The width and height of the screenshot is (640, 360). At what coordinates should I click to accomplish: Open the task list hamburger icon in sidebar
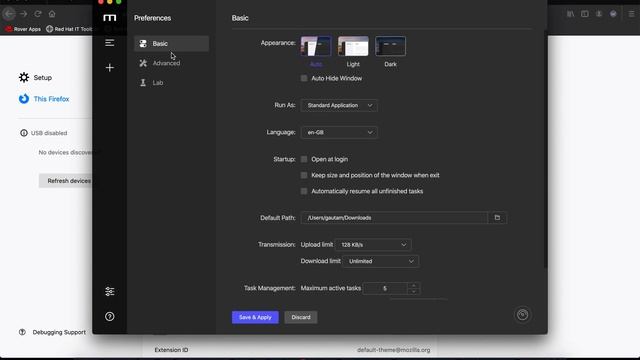(109, 42)
